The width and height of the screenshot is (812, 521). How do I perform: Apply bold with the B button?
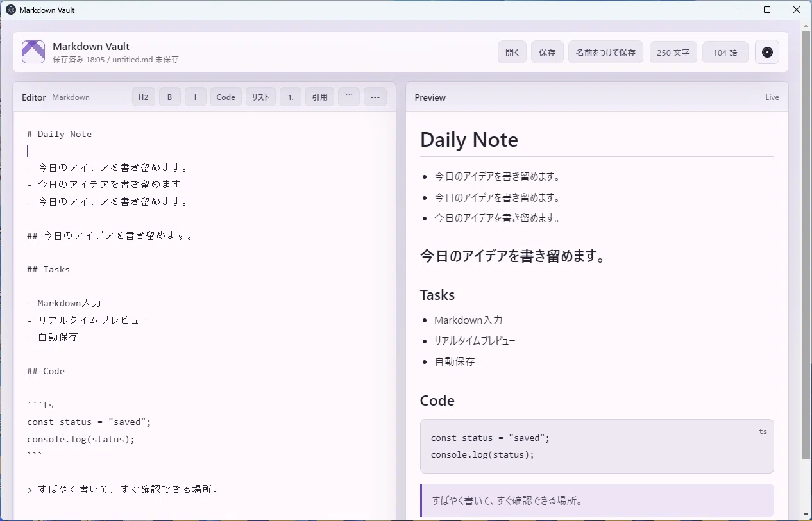pos(170,97)
